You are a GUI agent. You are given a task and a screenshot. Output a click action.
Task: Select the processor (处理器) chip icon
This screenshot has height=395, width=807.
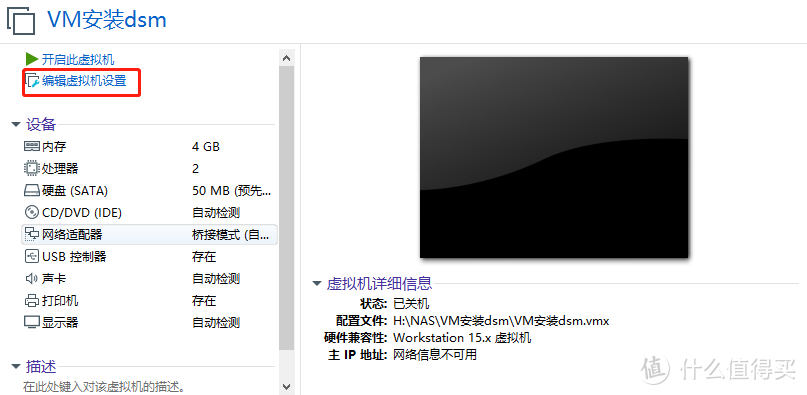(32, 168)
